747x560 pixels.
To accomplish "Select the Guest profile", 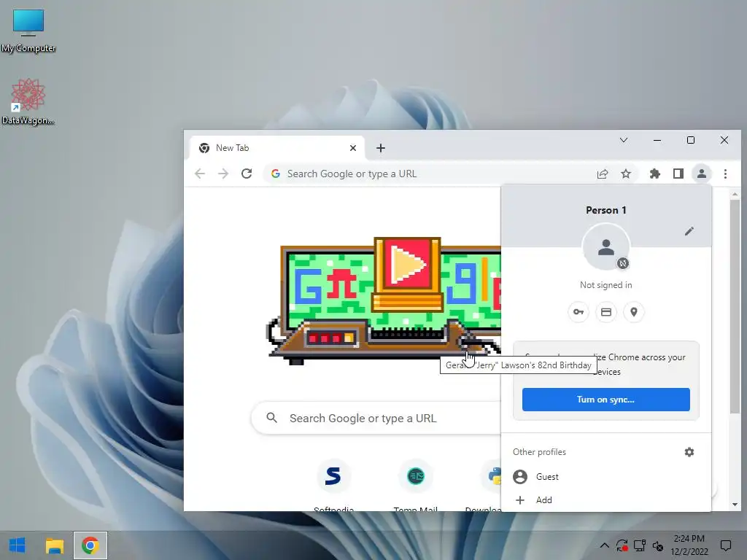I will (x=606, y=477).
